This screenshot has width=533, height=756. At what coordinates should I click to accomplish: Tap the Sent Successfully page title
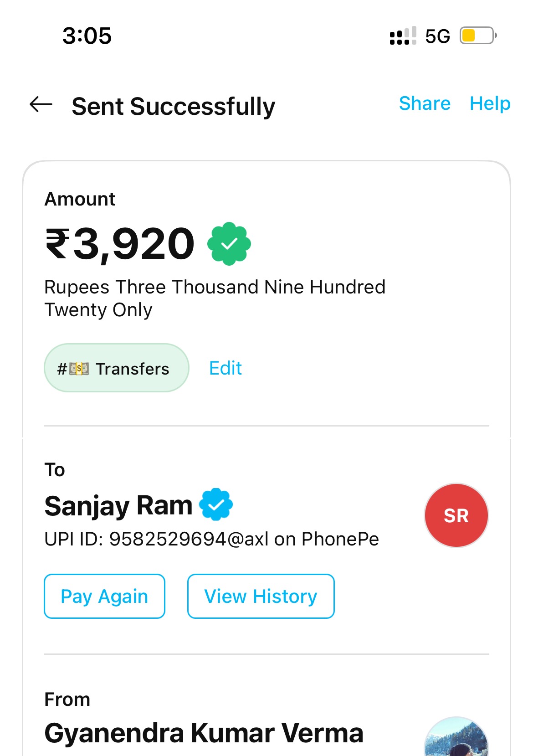(173, 106)
